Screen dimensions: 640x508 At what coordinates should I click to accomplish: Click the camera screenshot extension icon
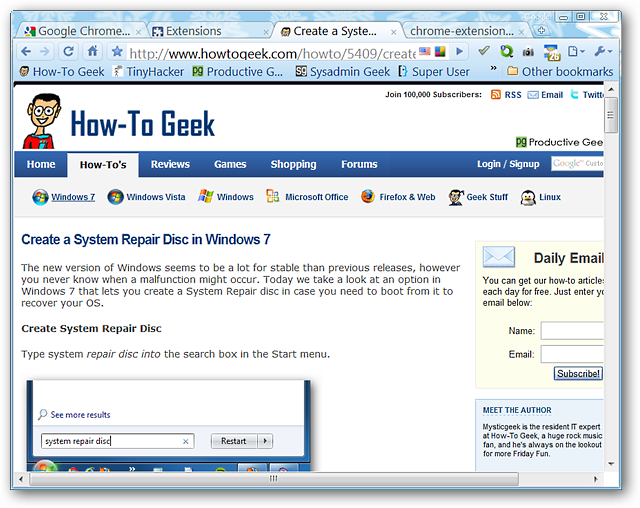(x=528, y=52)
